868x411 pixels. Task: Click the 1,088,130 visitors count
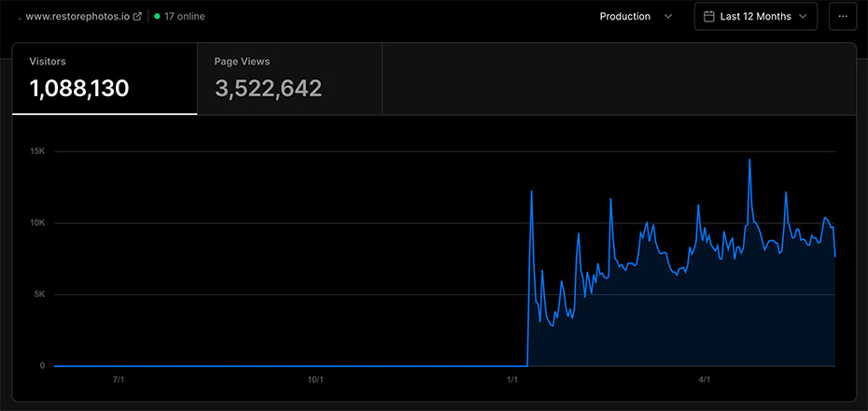pos(79,89)
